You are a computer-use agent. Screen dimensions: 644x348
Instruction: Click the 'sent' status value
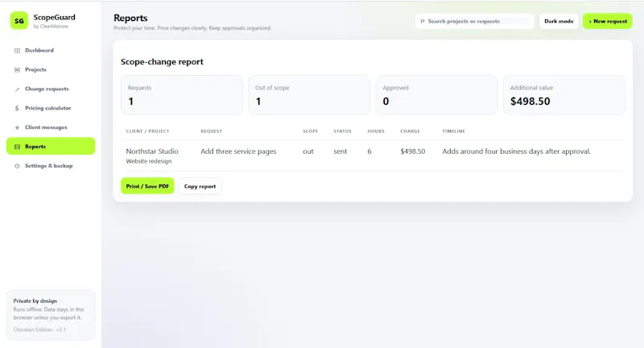[340, 151]
